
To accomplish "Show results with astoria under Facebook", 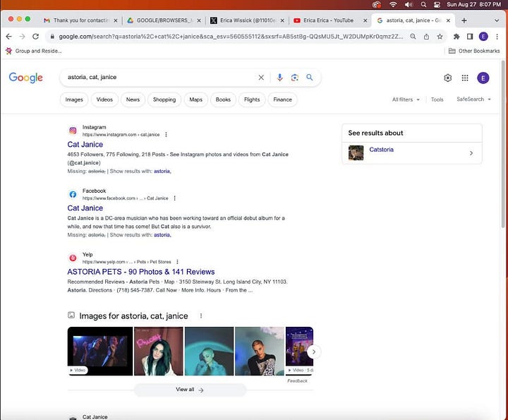I will point(162,234).
